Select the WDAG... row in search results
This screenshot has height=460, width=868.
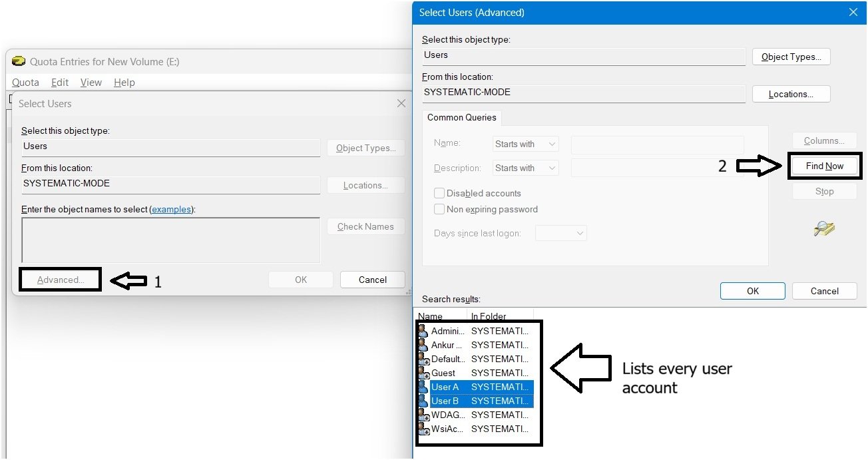tap(475, 415)
